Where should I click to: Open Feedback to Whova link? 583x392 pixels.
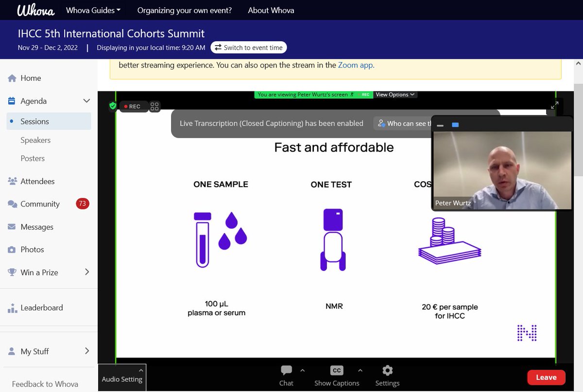pos(45,384)
